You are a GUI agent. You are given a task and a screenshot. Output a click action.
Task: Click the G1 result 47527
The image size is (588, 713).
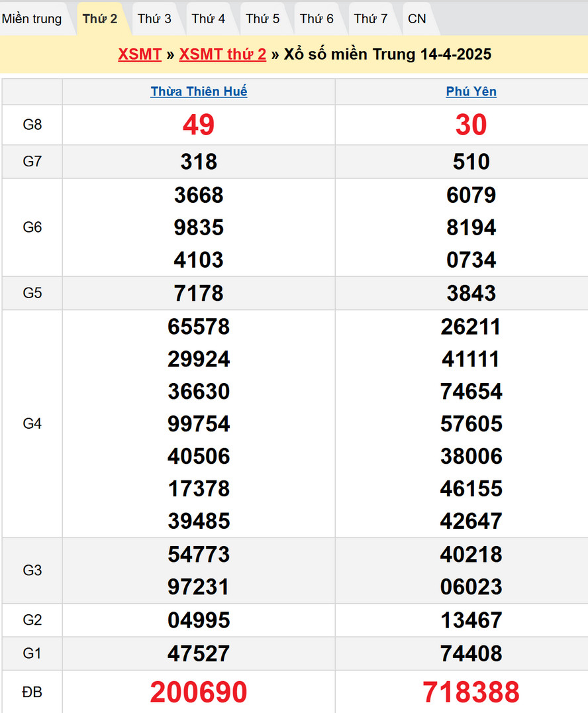(x=199, y=653)
